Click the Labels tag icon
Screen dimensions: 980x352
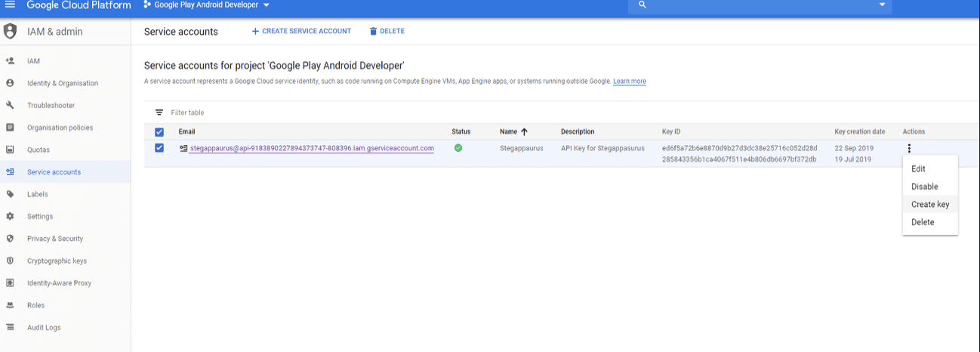[x=10, y=194]
